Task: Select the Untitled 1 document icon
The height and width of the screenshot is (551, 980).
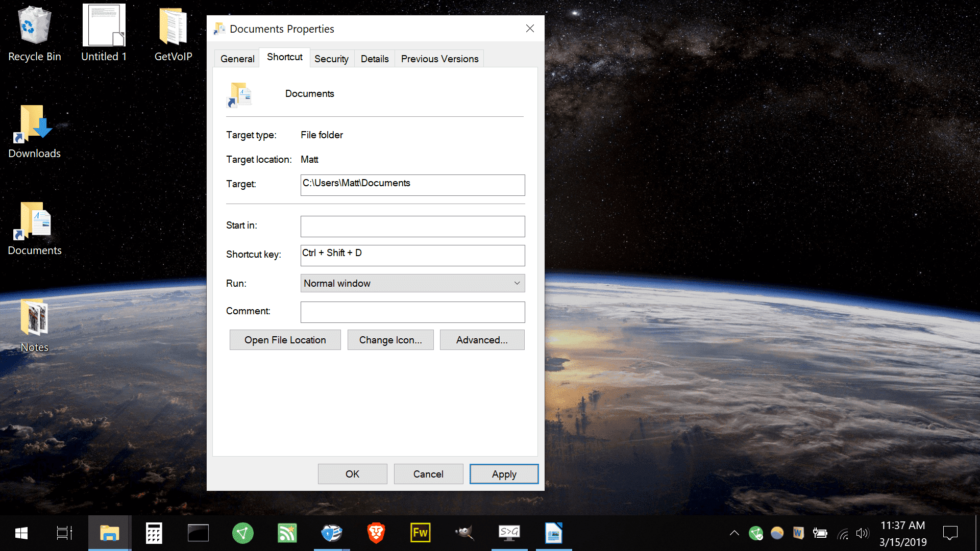Action: 104,34
